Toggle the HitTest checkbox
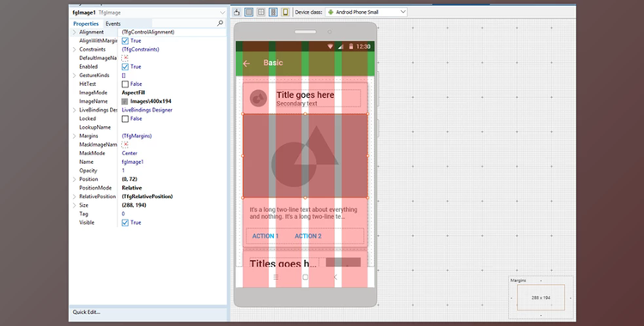 [x=125, y=84]
